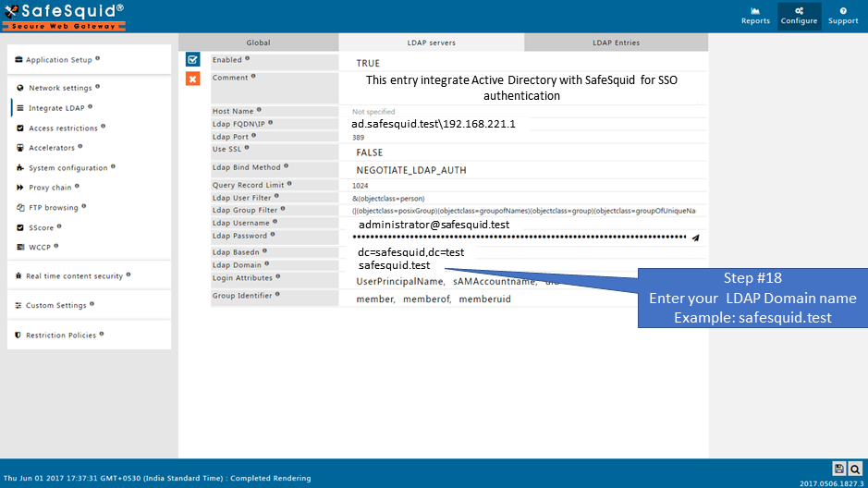868x488 pixels.
Task: Click the Completed Rendering status text
Action: (271, 478)
